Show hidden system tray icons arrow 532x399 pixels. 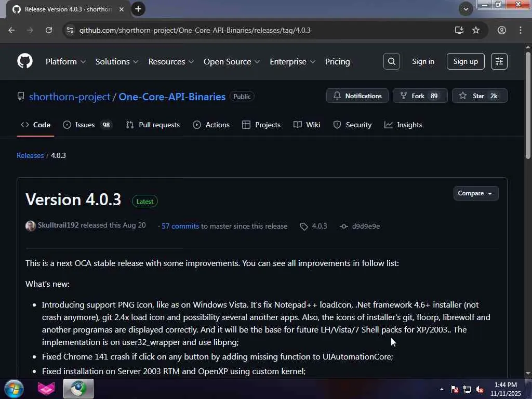point(442,390)
